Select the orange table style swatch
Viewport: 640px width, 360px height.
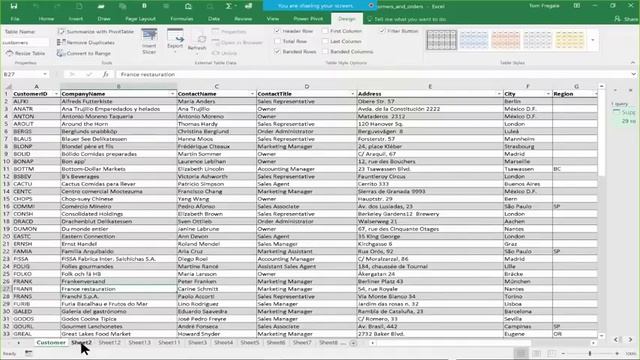pos(505,40)
